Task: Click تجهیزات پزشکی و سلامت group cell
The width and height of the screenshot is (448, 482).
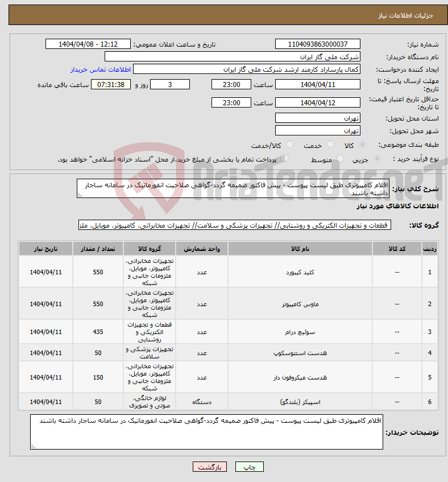Action: click(150, 353)
